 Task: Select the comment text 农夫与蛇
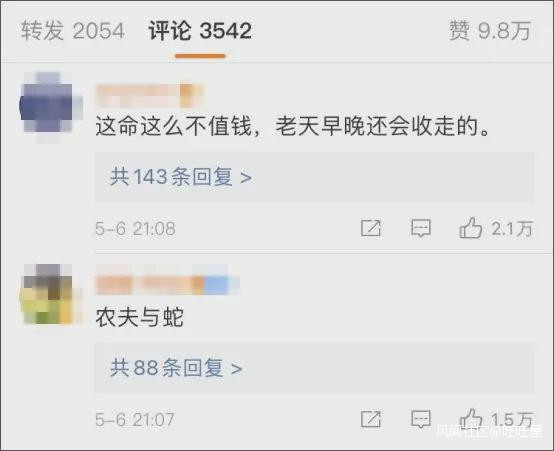[x=140, y=317]
